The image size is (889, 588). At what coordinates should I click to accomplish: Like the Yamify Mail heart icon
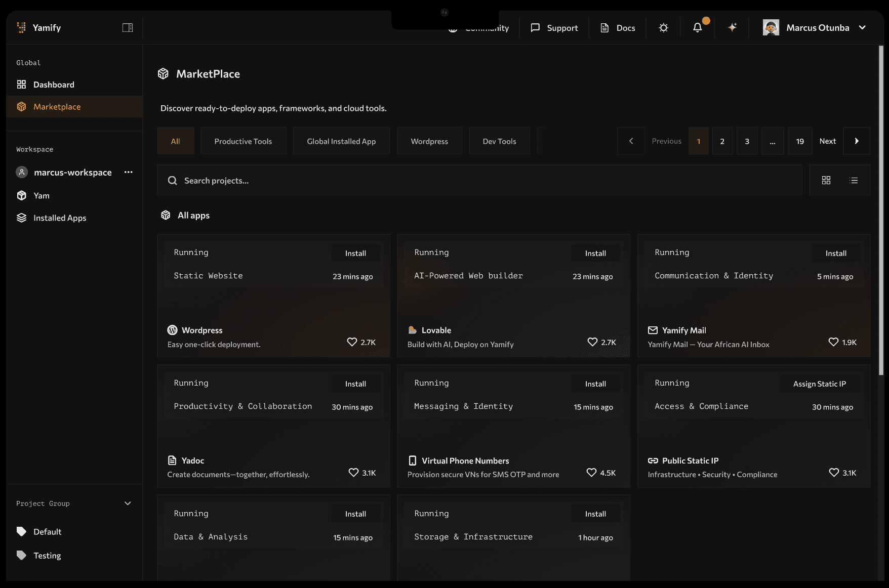pos(833,342)
